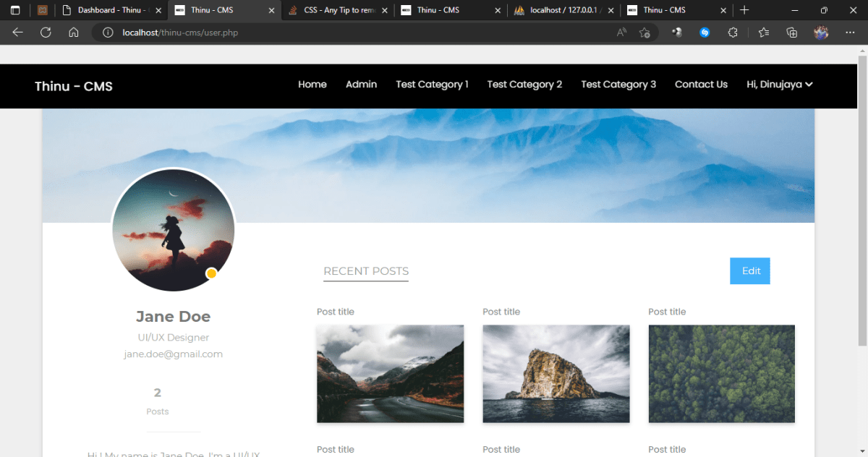
Task: Switch to CSS - Any Tip tab
Action: (x=338, y=10)
